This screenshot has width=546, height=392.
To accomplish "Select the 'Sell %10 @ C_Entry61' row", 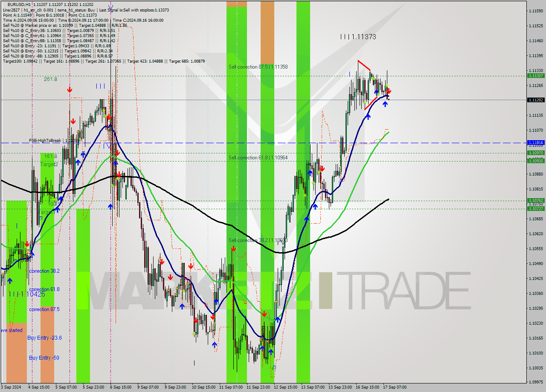I will click(x=59, y=35).
